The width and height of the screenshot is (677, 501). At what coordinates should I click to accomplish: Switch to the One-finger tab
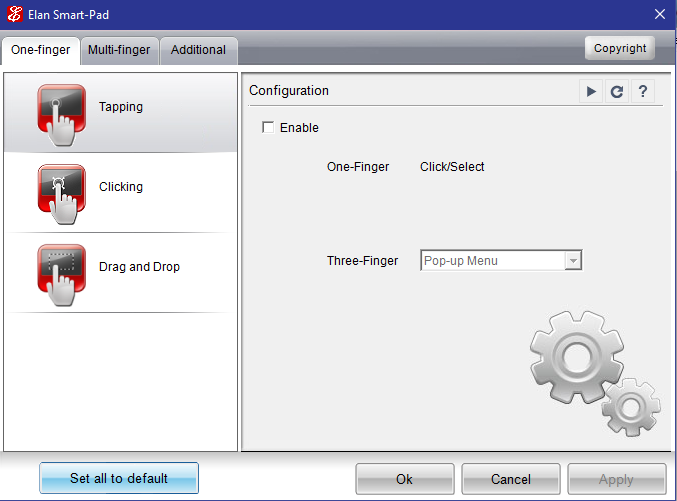[41, 50]
